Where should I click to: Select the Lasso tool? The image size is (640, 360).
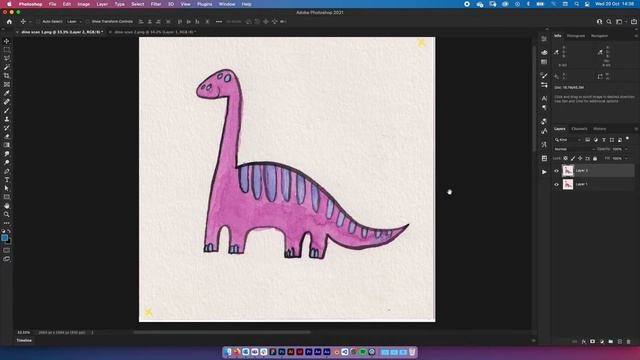click(7, 58)
